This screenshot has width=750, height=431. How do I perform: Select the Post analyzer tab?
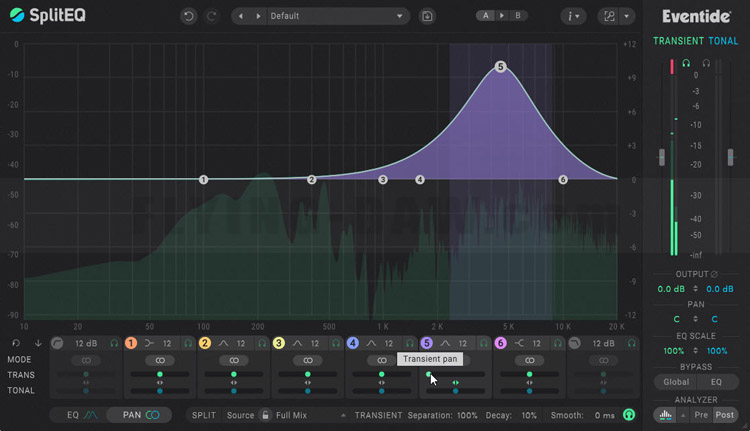point(724,415)
